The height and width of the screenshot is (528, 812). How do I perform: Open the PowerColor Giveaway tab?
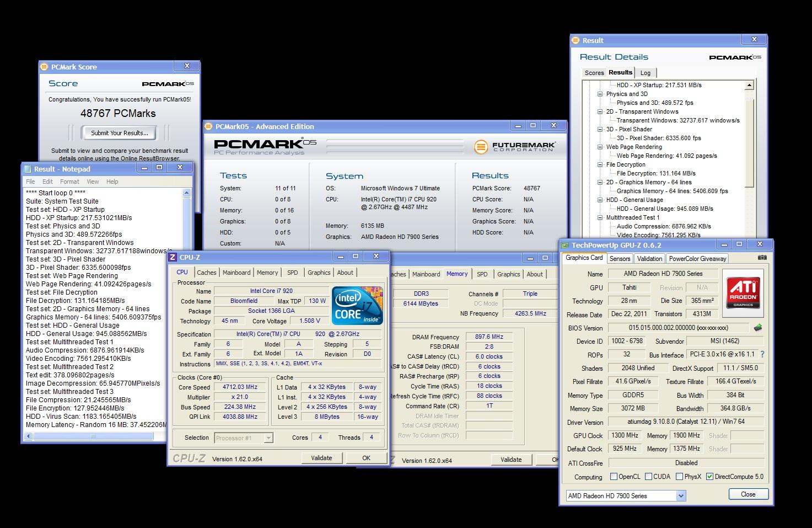697,258
